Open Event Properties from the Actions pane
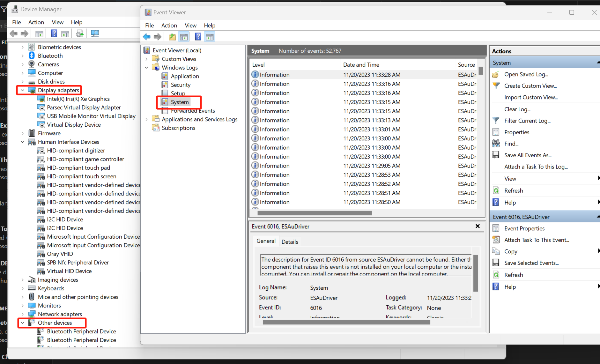Image resolution: width=600 pixels, height=364 pixels. (x=524, y=228)
